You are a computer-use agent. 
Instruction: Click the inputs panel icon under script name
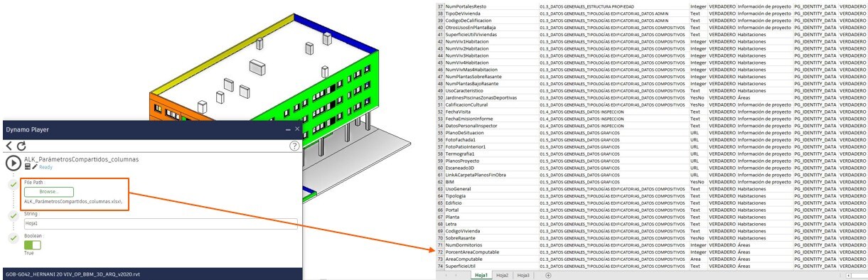pos(27,167)
